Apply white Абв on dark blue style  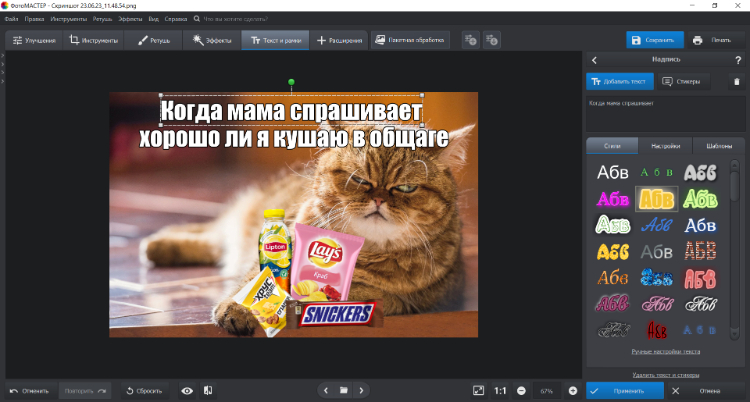(700, 225)
